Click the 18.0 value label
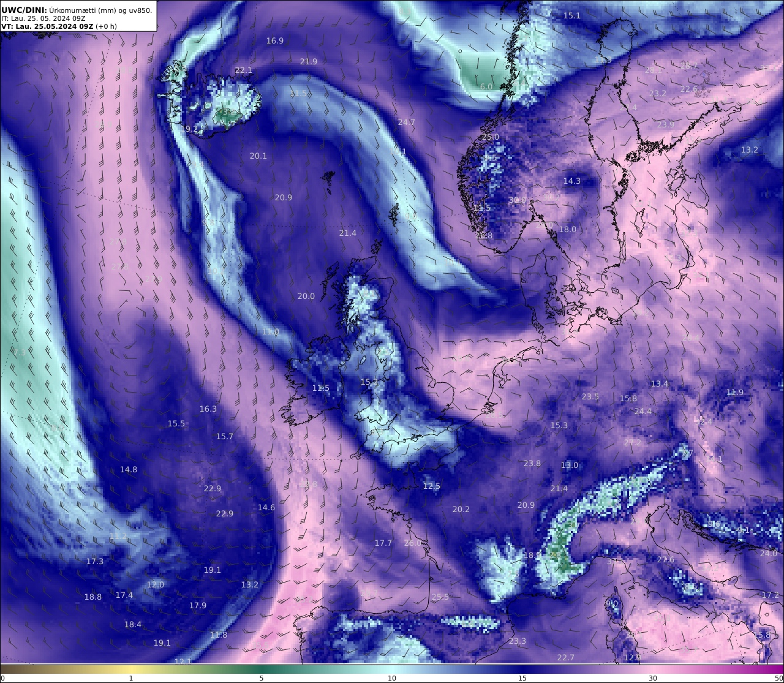 [568, 229]
